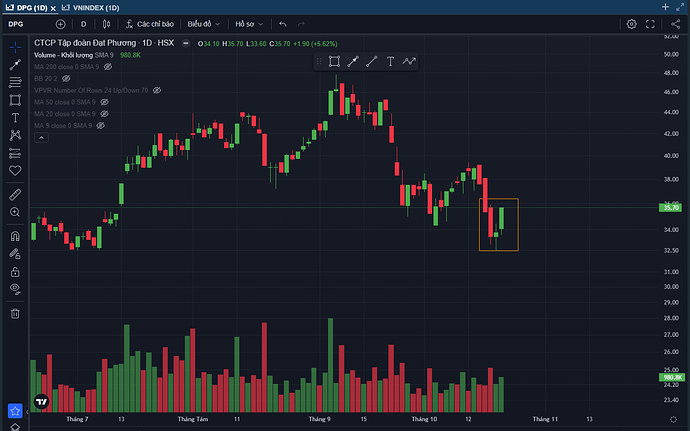Click the measure ruler tool

[15, 194]
